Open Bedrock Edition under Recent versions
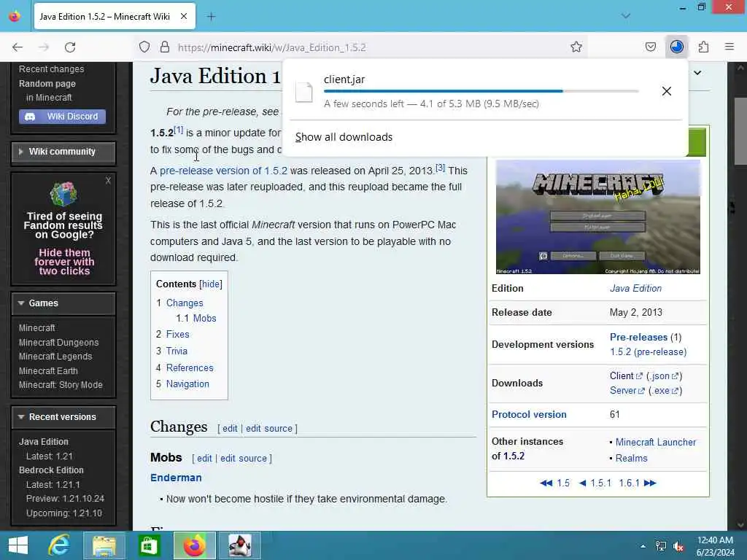 coord(51,470)
